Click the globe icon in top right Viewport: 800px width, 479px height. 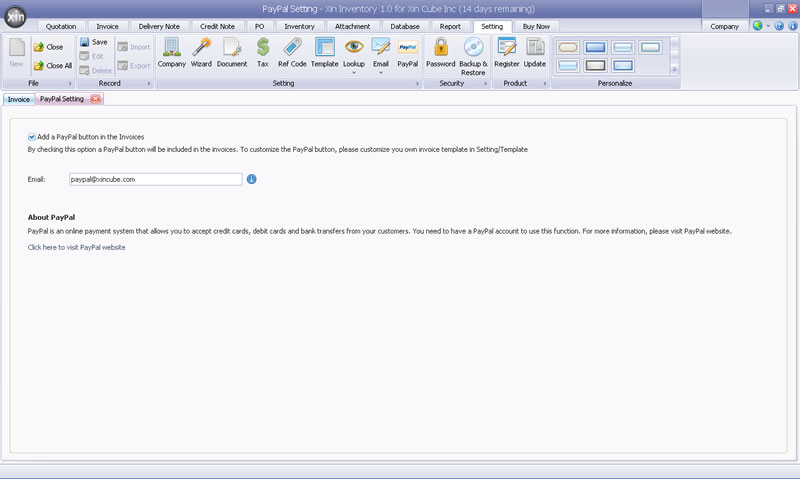point(758,26)
